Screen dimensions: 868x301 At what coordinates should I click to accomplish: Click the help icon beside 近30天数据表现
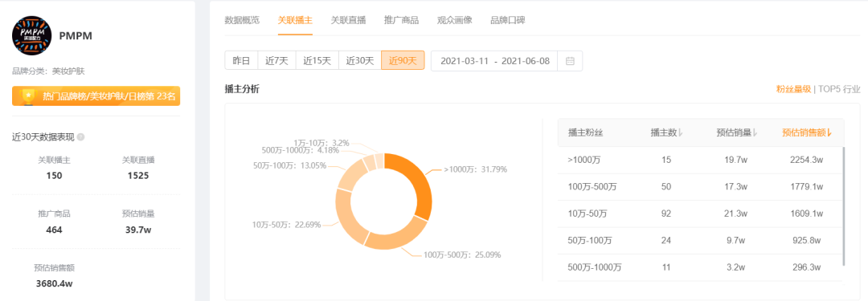(x=81, y=137)
